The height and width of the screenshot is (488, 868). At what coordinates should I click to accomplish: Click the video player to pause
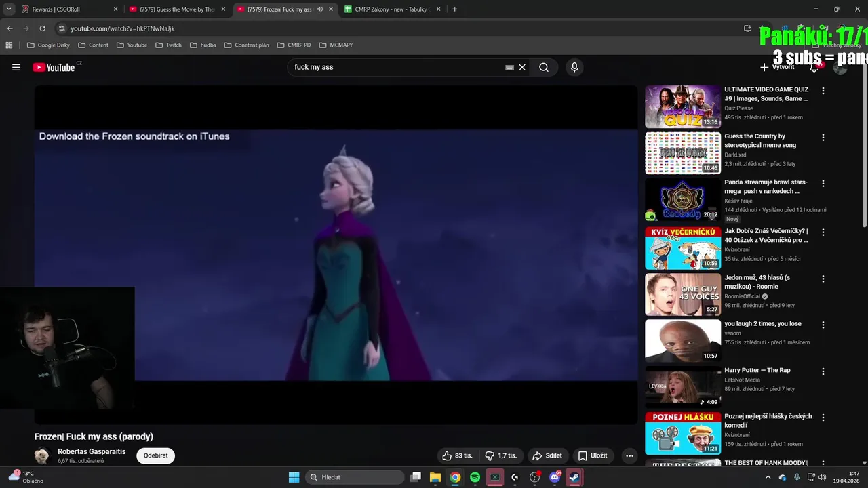pyautogui.click(x=336, y=255)
